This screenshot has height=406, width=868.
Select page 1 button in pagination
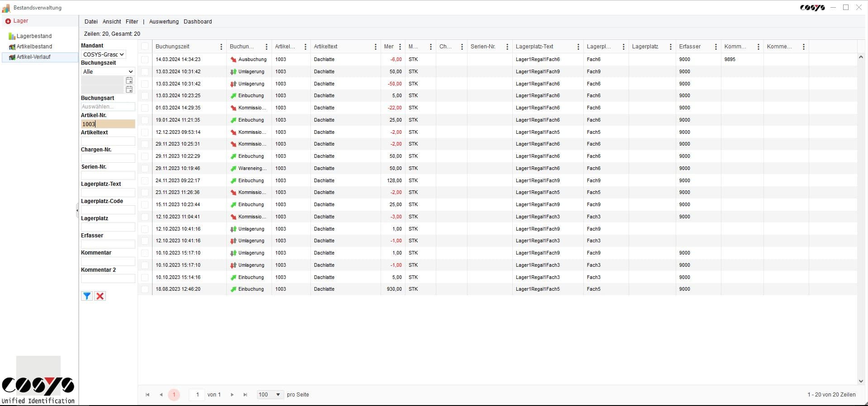click(x=174, y=395)
